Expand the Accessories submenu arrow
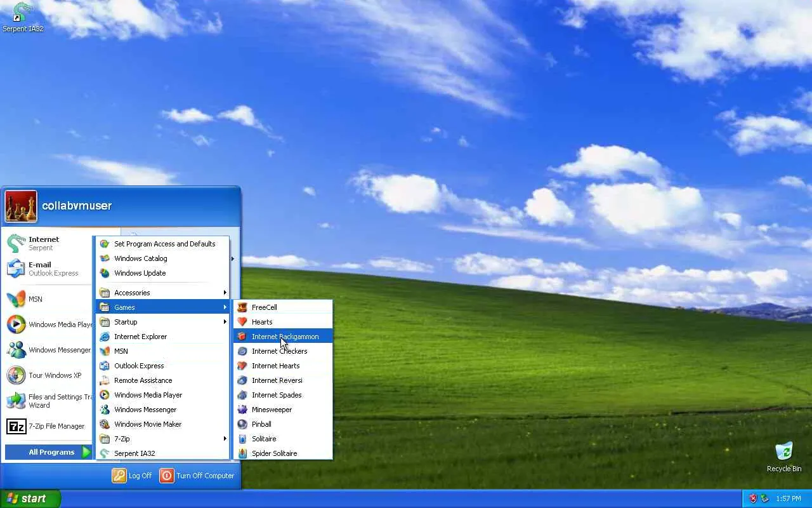This screenshot has height=508, width=812. coord(225,293)
